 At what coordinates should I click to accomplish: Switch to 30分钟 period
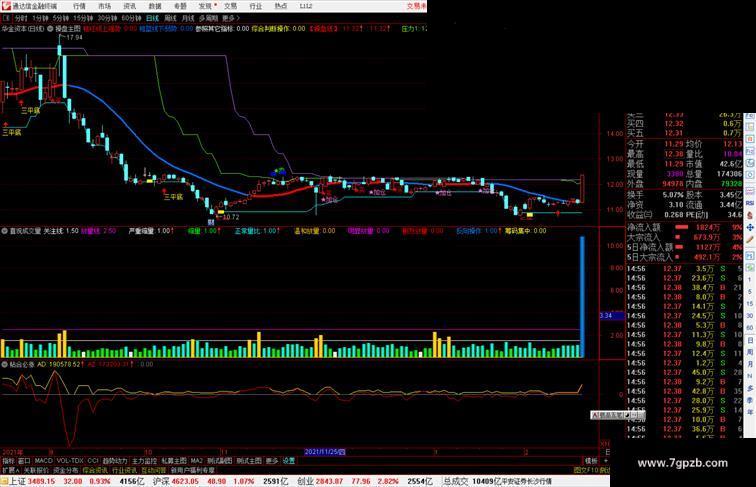[107, 18]
